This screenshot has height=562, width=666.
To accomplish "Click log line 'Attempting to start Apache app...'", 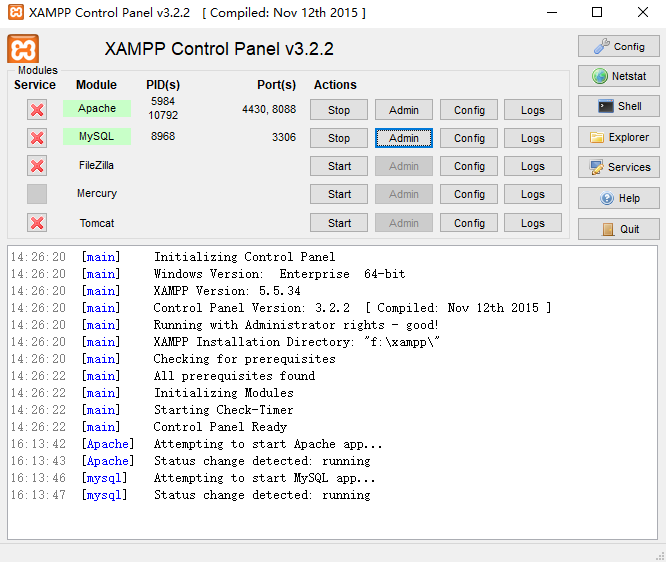I will (x=268, y=444).
